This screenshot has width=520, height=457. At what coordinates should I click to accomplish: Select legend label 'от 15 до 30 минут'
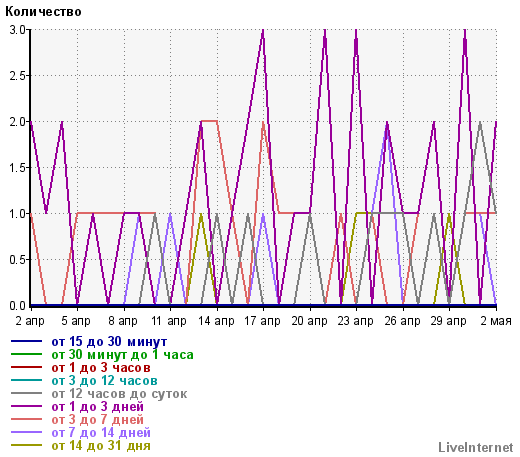coord(109,342)
